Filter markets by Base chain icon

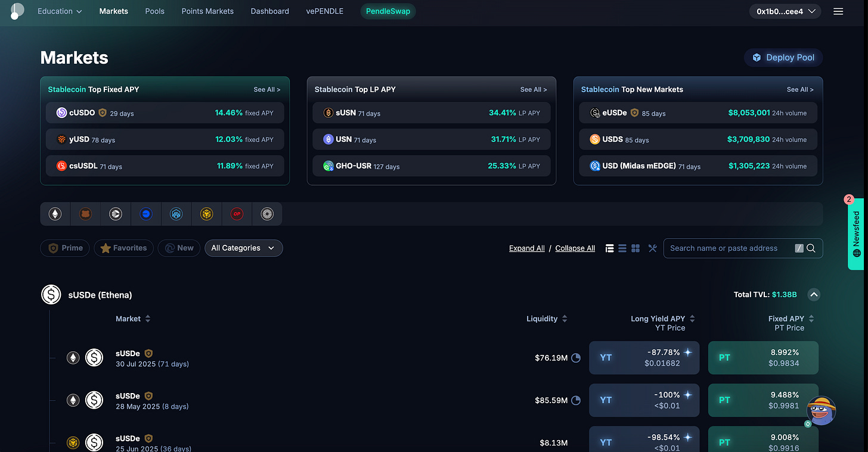(x=146, y=214)
